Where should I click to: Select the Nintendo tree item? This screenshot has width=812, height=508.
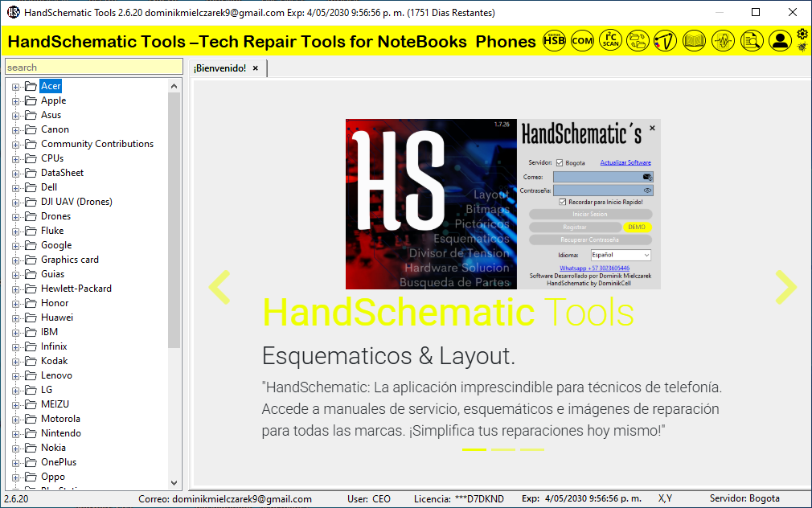coord(61,433)
